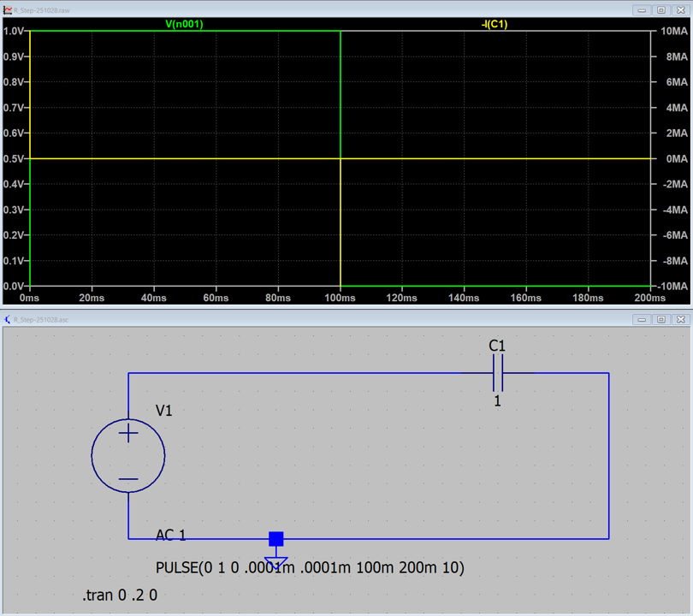Click the schematic window icon beside R_Step-251028.asc
This screenshot has width=693, height=616.
pos(8,319)
